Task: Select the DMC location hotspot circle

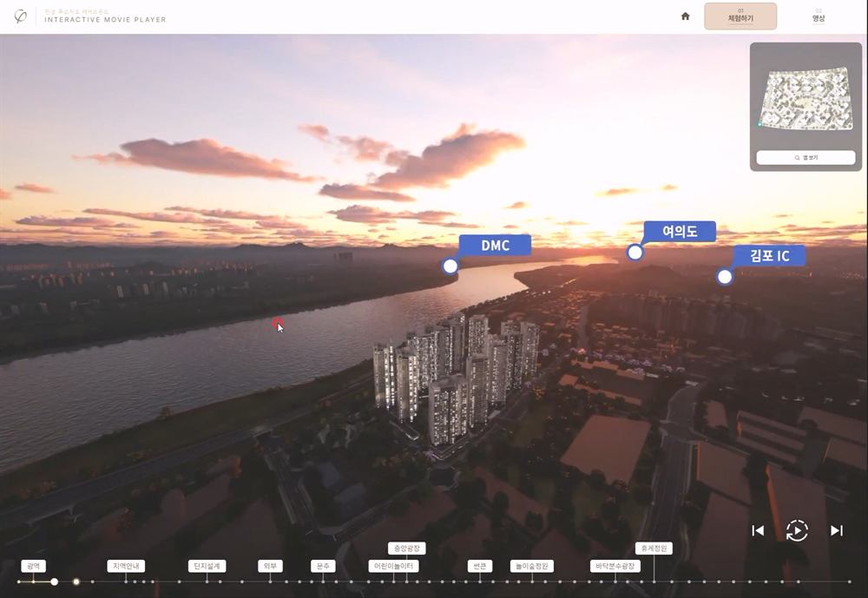Action: (450, 266)
